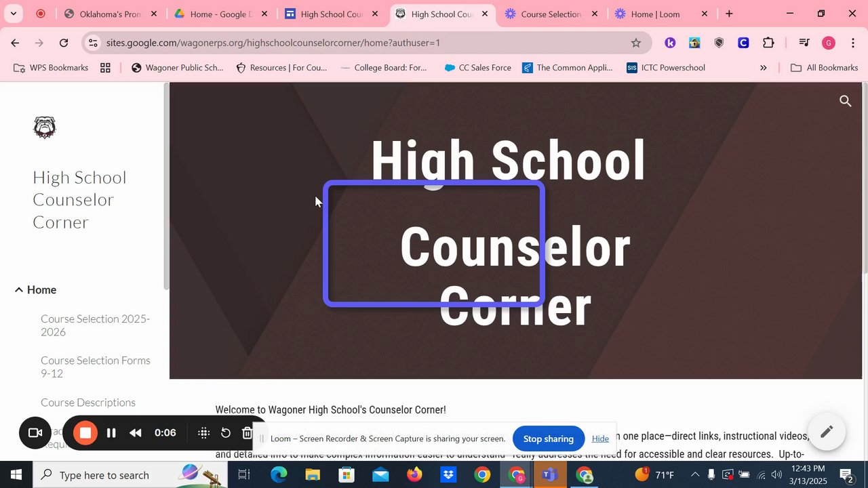Viewport: 868px width, 488px height.
Task: Rewind the Loom recording
Action: point(136,433)
